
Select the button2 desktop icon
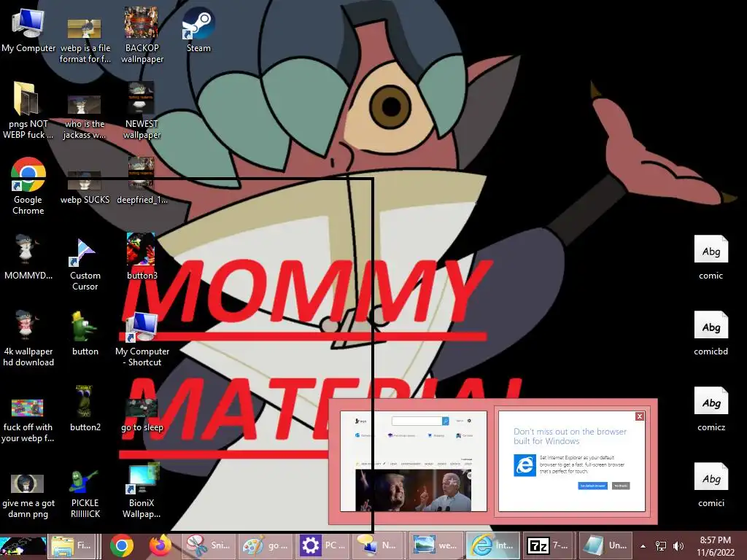point(85,408)
